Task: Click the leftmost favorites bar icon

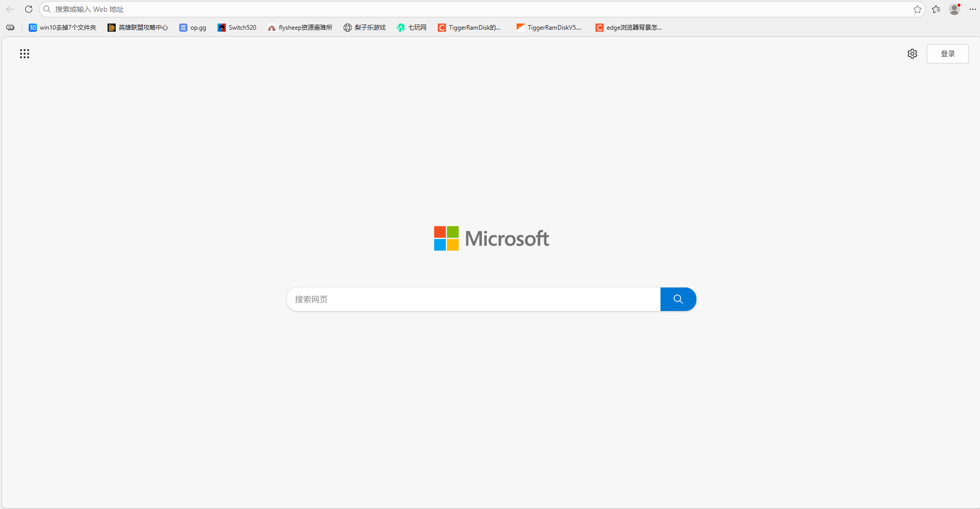Action: (x=10, y=28)
